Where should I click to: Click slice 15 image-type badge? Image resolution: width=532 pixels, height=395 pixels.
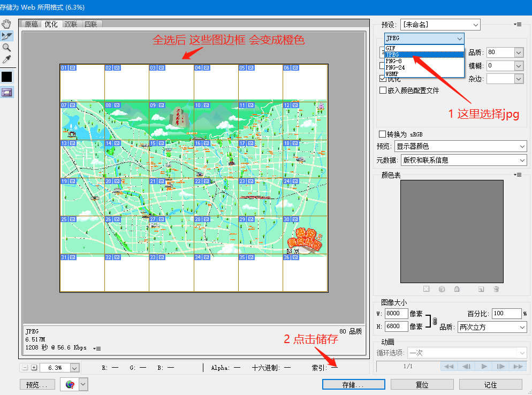pyautogui.click(x=162, y=143)
